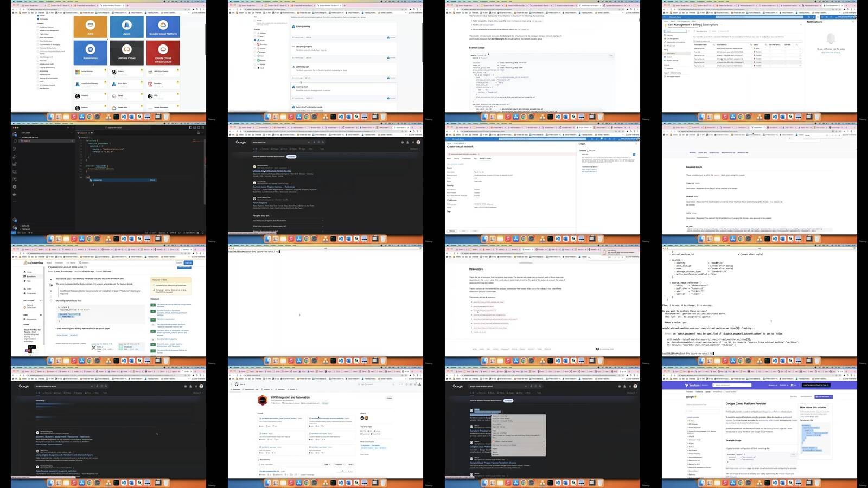
Task: Click the Errors panel heading in Azure
Action: 582,144
